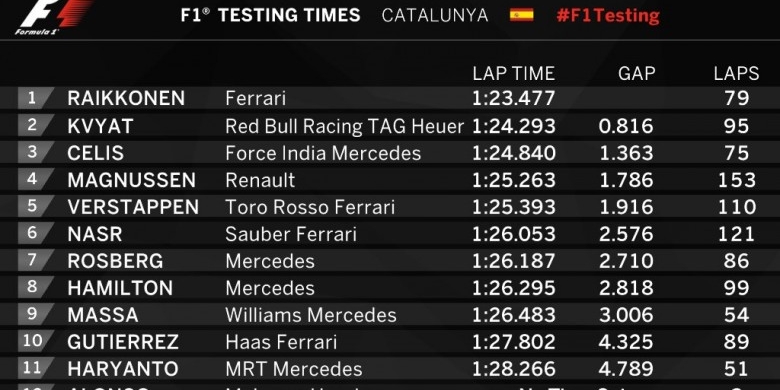The height and width of the screenshot is (390, 780).
Task: Click the CATALUNYA circuit label
Action: pyautogui.click(x=435, y=15)
